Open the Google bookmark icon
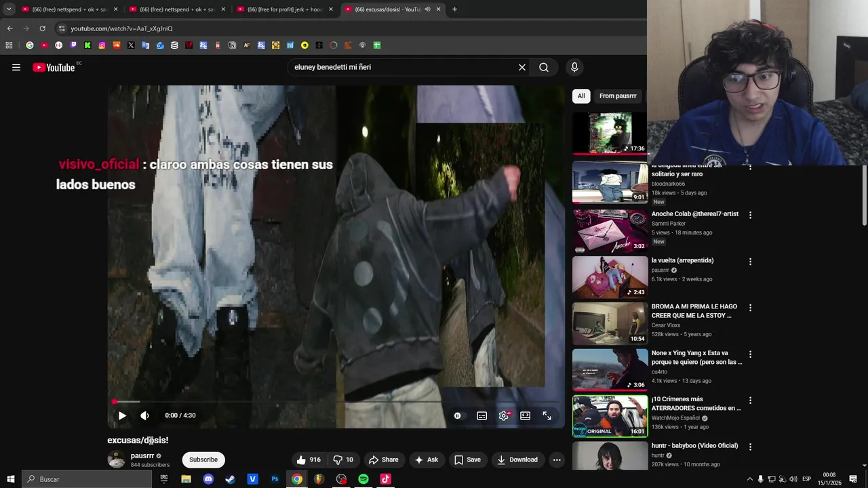This screenshot has width=868, height=488. (30, 45)
